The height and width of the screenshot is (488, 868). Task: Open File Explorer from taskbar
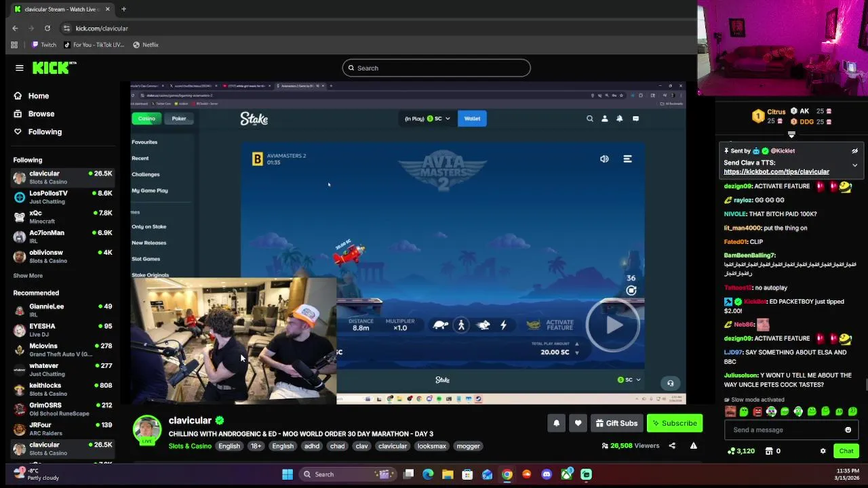pyautogui.click(x=448, y=474)
